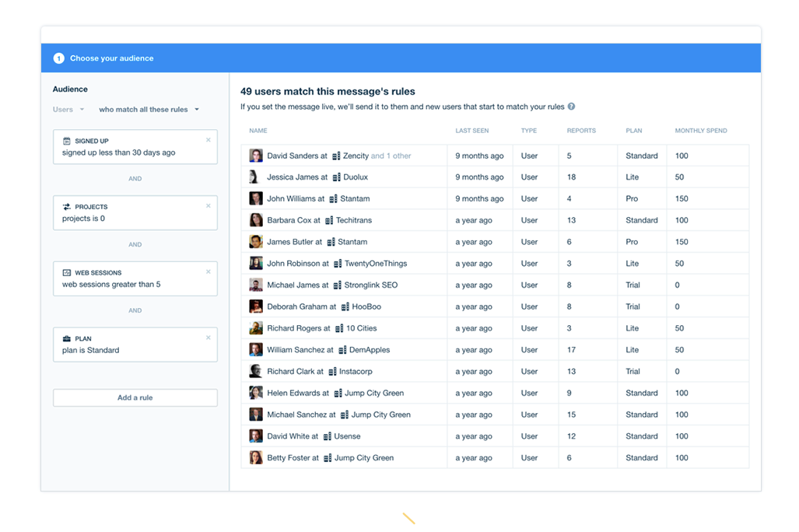Click the Web Sessions icon
The width and height of the screenshot is (799, 532).
tap(67, 273)
